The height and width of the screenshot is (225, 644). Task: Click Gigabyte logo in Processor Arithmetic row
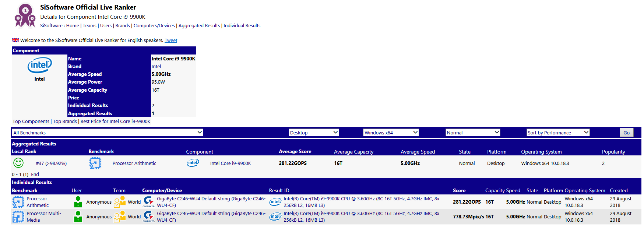tap(149, 202)
